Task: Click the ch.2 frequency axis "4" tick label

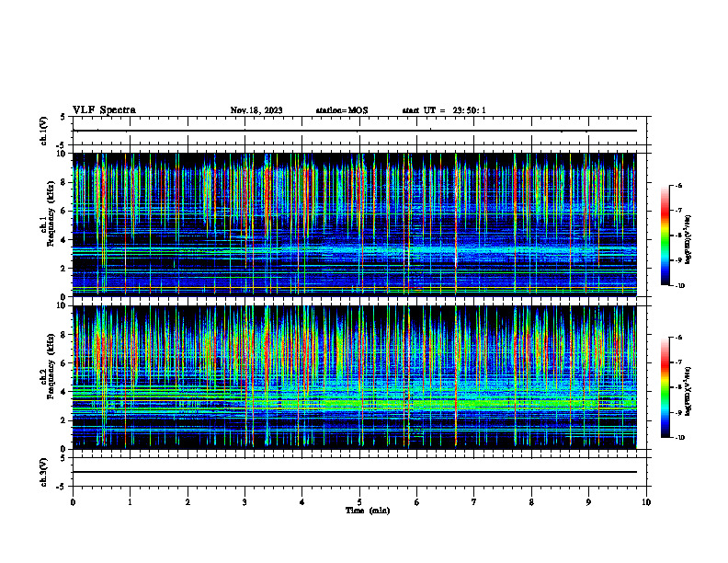Action: tap(65, 392)
